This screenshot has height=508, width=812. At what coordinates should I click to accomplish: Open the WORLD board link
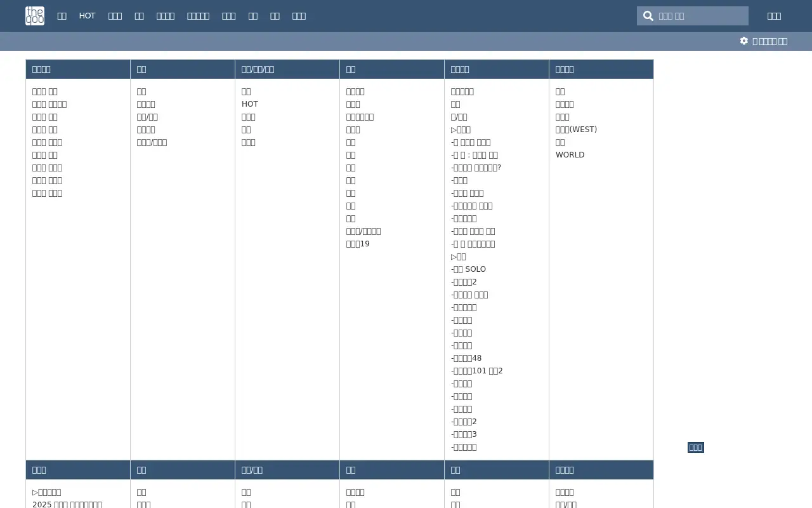tap(570, 155)
